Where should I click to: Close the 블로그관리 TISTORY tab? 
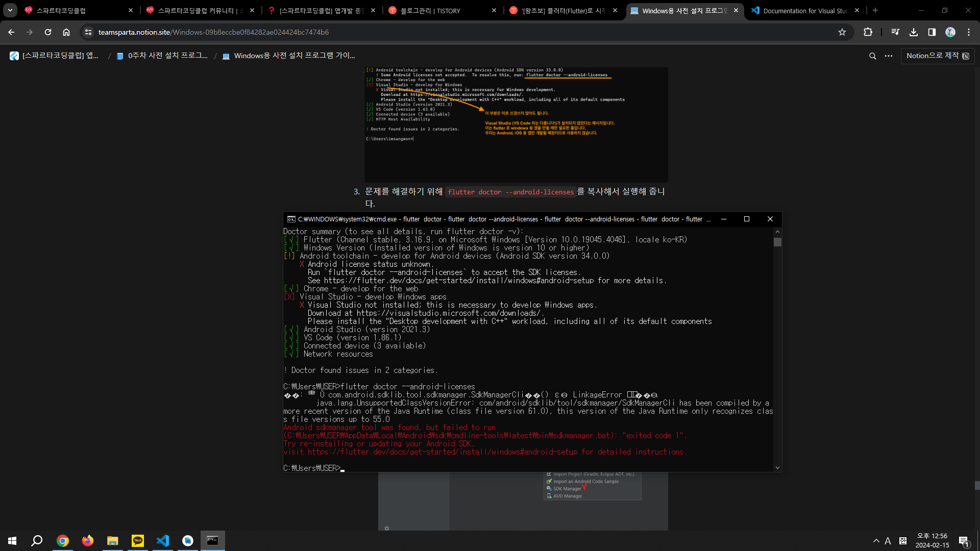494,10
